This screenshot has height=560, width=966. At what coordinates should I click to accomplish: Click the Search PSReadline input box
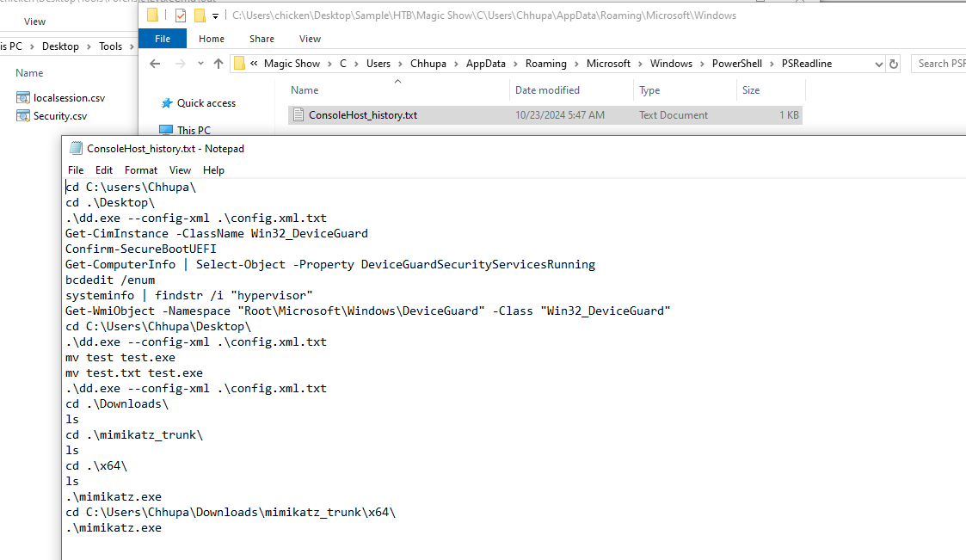(939, 64)
